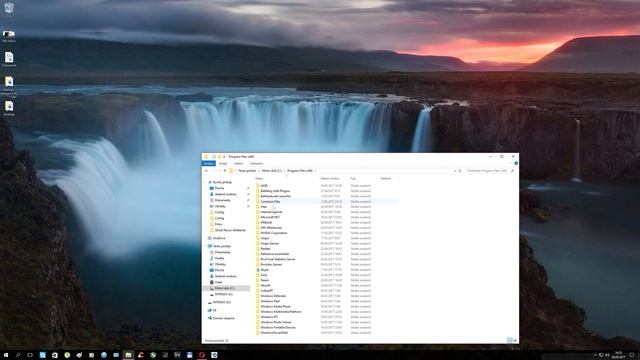
Task: Select the Ubisoft folder
Action: 265,286
